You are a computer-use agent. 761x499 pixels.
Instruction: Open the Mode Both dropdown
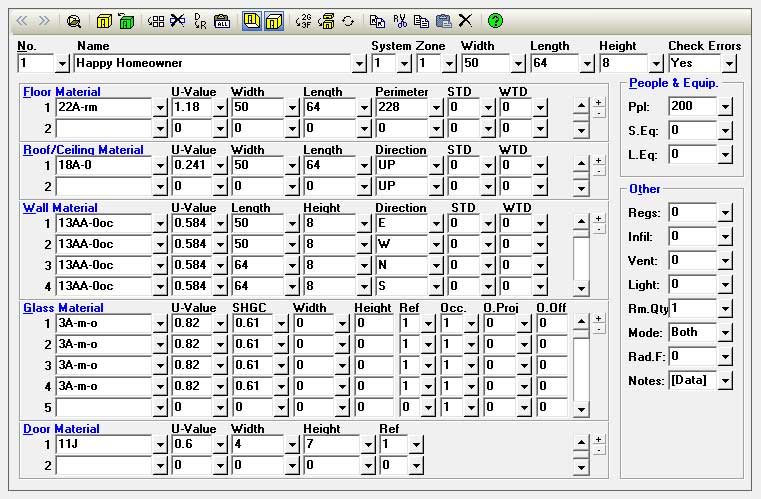[x=725, y=333]
